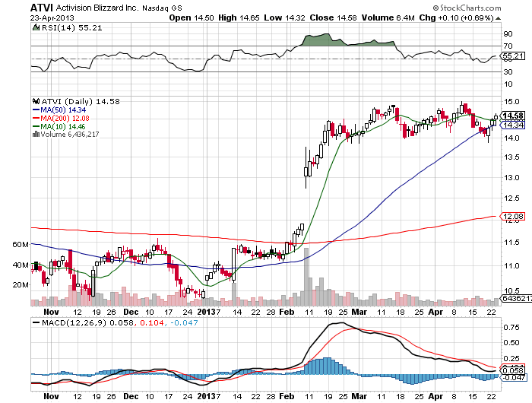The image size is (532, 403).
Task: Click the 'ATVI (Daily) 14.58' legend
Action: [x=81, y=102]
